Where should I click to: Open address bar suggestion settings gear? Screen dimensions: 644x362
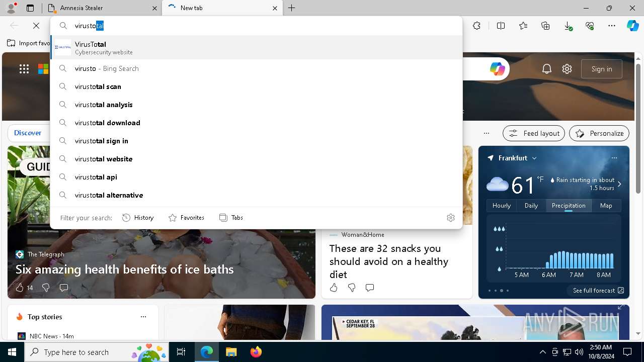tap(451, 218)
